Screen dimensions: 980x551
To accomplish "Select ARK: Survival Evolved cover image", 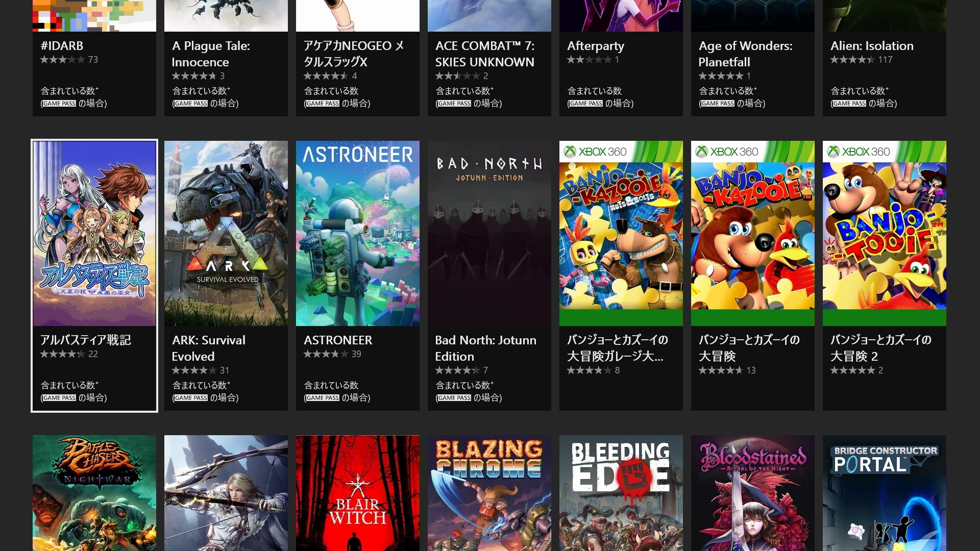I will 226,233.
